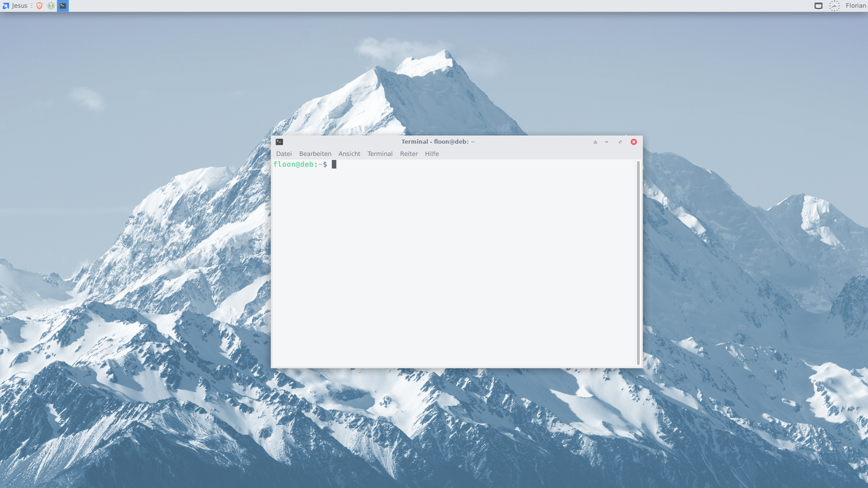
Task: Open the Terminal menu in the menu bar
Action: (380, 154)
